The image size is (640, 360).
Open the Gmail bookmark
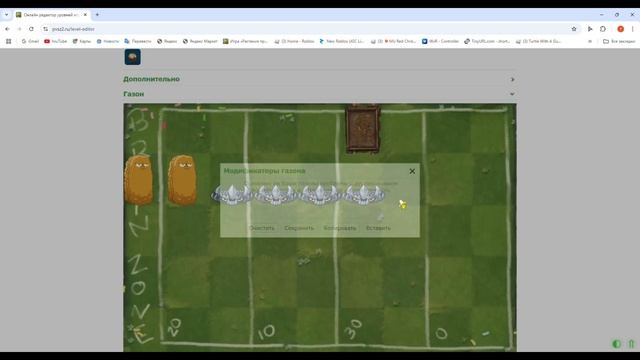[30, 41]
